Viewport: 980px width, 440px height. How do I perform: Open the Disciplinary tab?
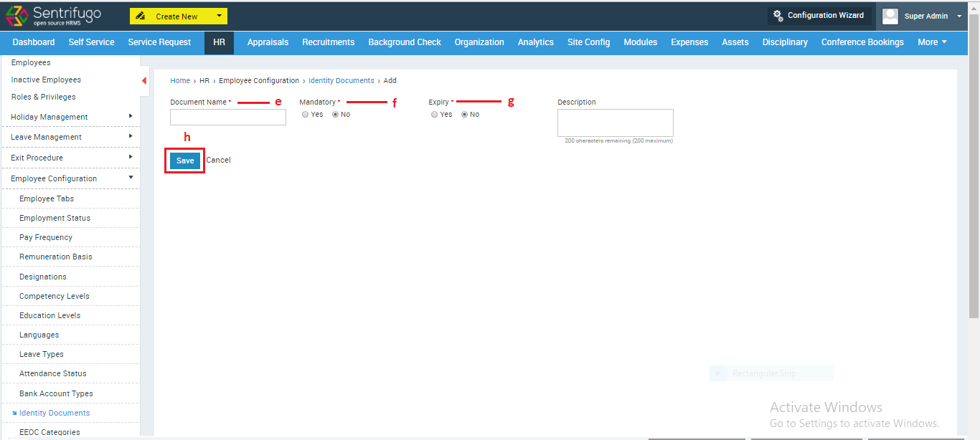coord(785,42)
